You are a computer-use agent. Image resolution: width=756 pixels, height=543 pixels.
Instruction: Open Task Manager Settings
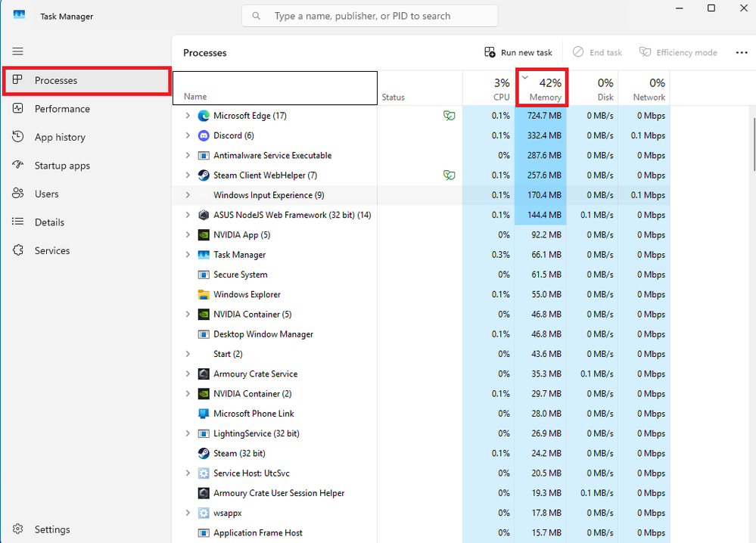click(x=86, y=529)
